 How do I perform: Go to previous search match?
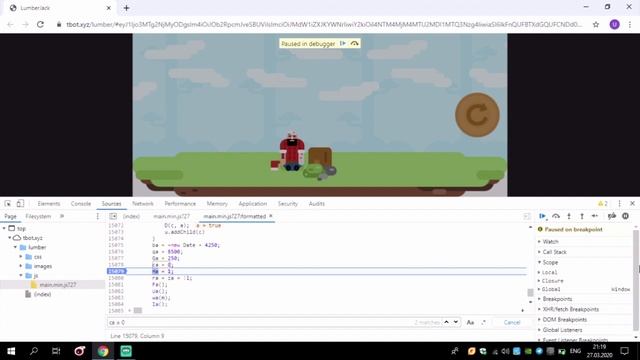tap(447, 322)
